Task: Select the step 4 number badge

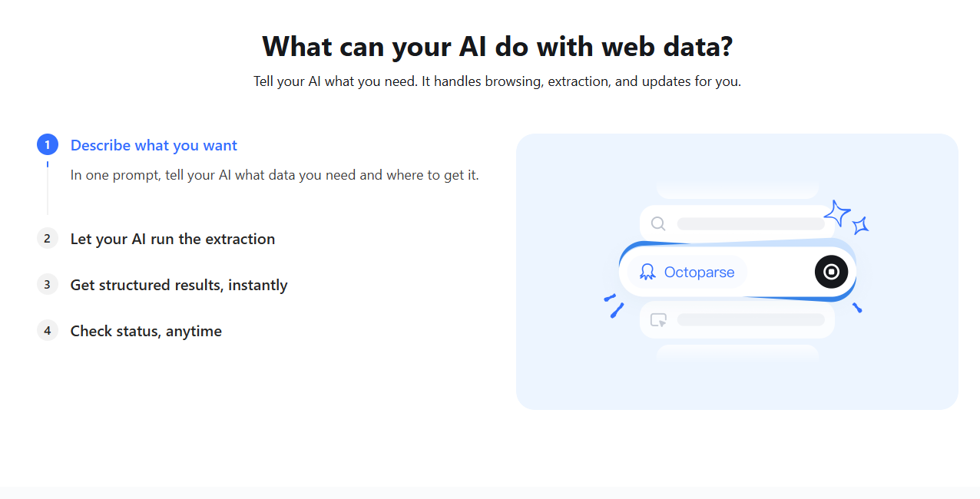Action: [47, 331]
